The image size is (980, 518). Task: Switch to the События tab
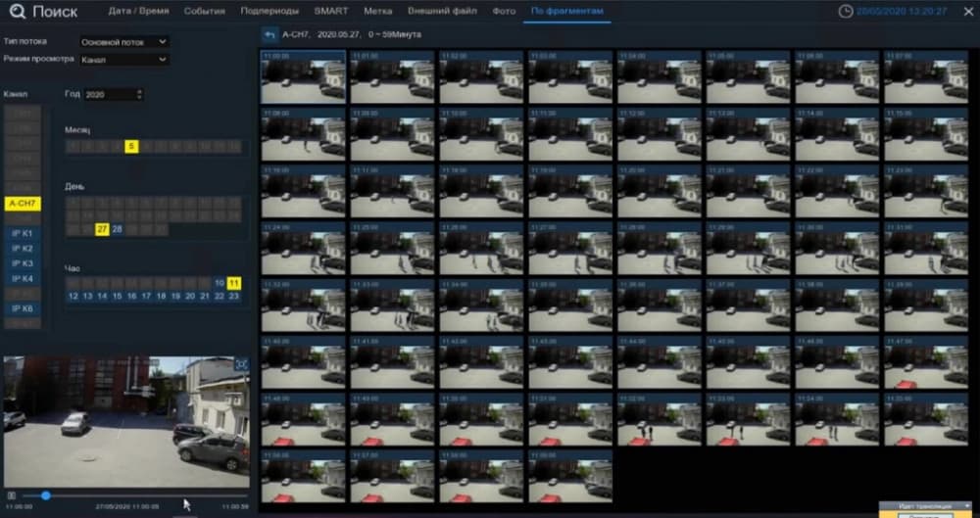(205, 11)
